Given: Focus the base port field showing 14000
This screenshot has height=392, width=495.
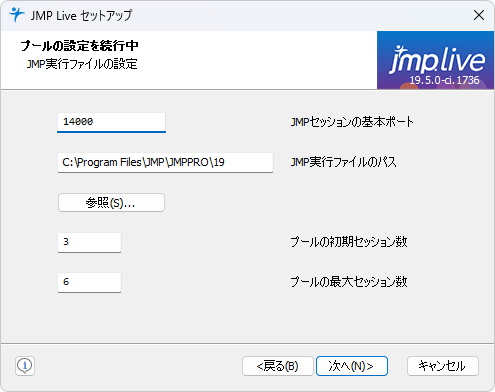Looking at the screenshot, I should coord(111,122).
